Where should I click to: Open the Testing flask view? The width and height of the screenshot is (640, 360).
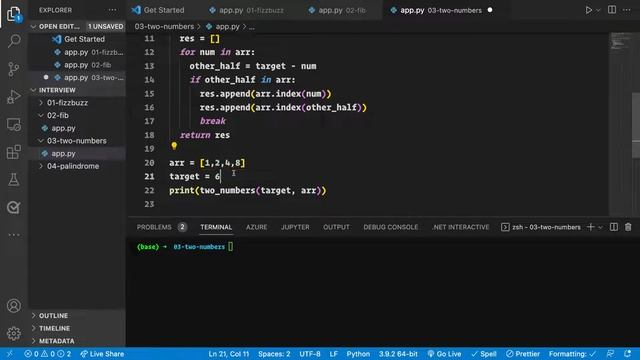tap(14, 180)
